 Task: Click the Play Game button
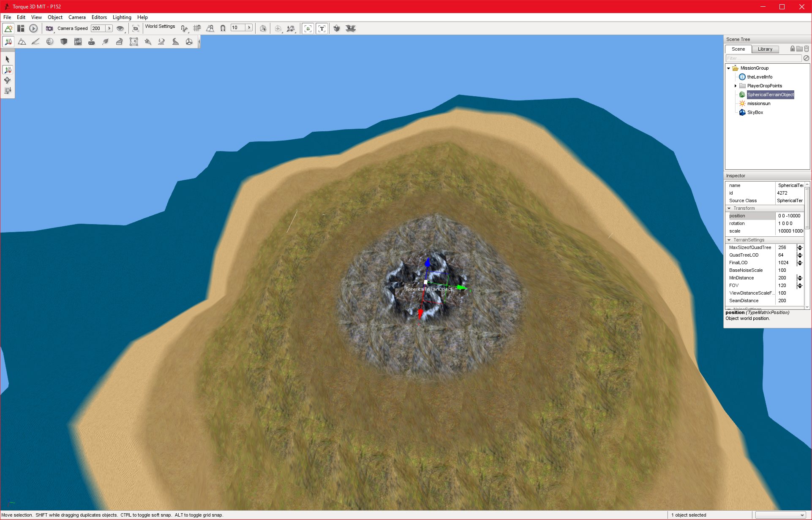33,28
